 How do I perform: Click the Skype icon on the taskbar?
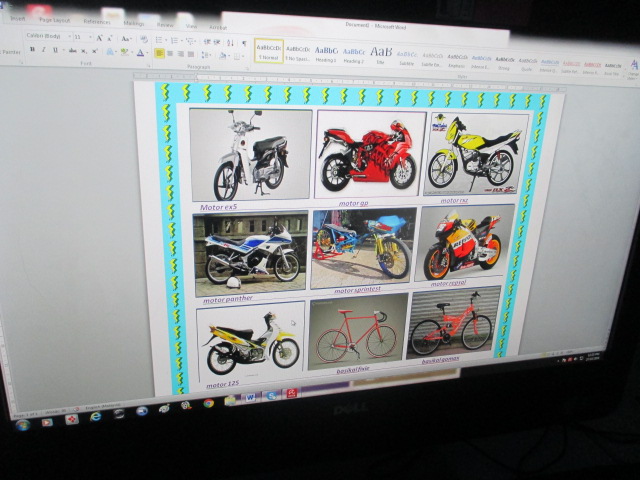tap(271, 395)
